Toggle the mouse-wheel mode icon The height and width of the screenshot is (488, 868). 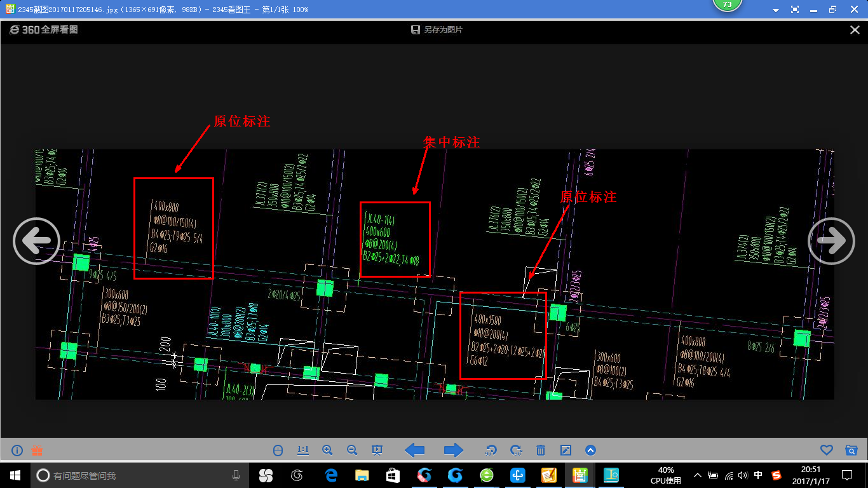click(x=278, y=451)
